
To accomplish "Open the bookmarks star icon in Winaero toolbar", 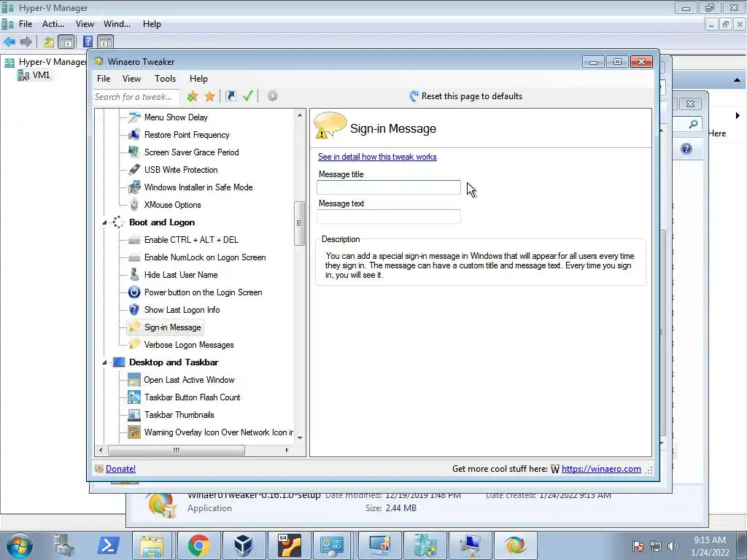I will click(x=209, y=96).
